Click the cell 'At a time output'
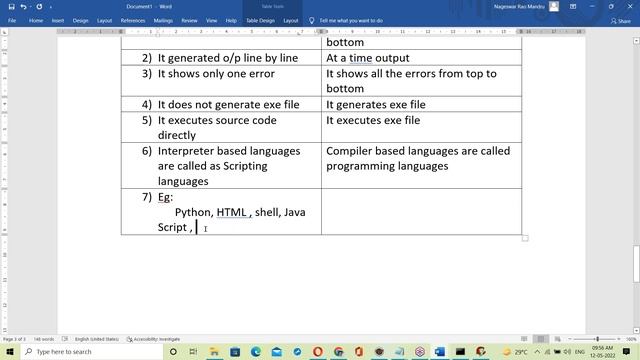The height and width of the screenshot is (360, 640). pos(421,58)
